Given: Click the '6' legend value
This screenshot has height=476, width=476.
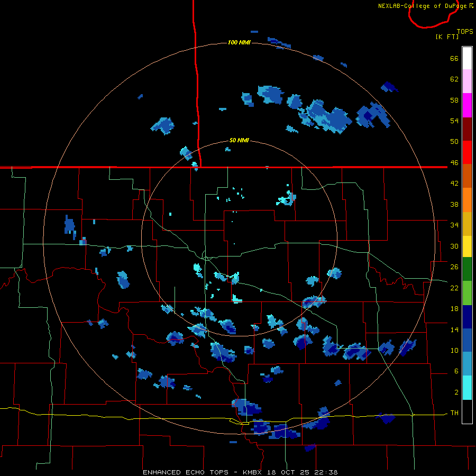Looking at the screenshot, I should 456,371.
